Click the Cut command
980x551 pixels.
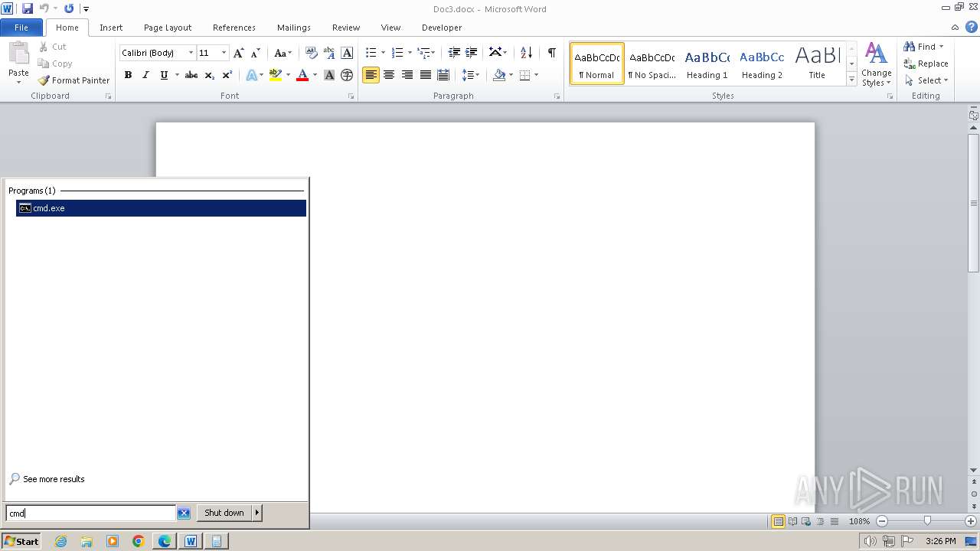(x=54, y=47)
